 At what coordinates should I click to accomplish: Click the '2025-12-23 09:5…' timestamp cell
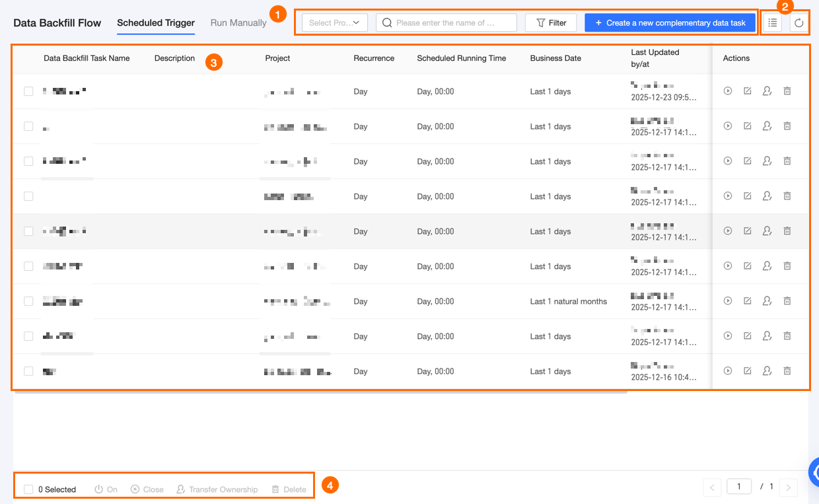(664, 97)
